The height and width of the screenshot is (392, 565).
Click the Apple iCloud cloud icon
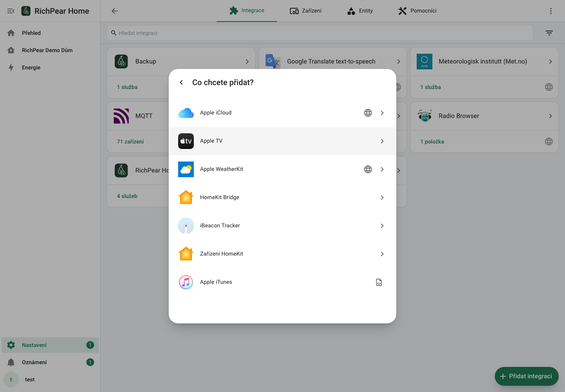[x=186, y=113]
